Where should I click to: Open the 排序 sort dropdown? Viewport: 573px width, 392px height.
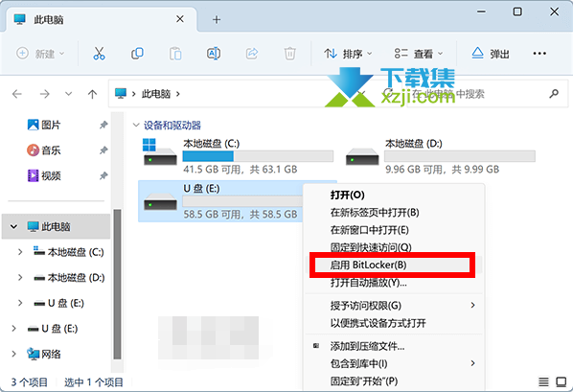[x=348, y=54]
